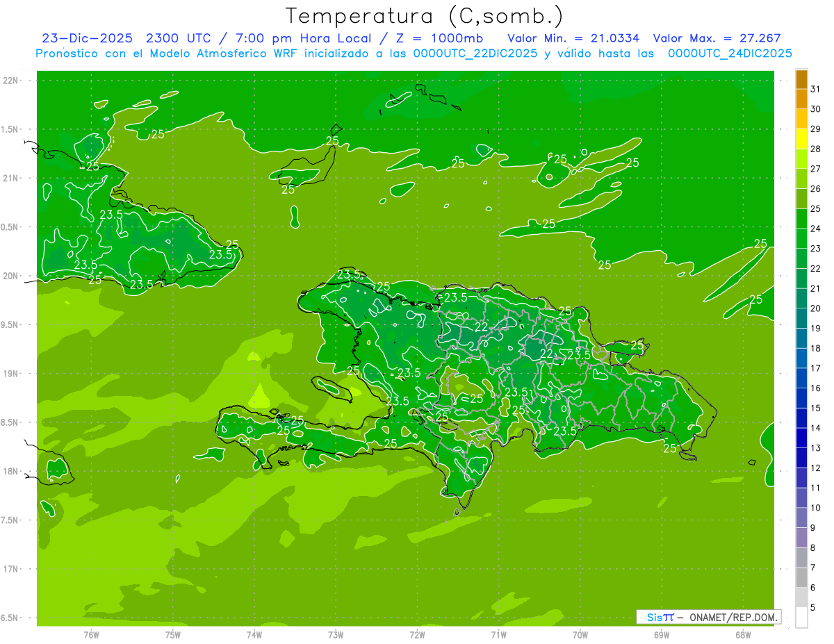Viewport: 834px width, 644px height.
Task: Click the color legend value '30'
Action: point(816,109)
